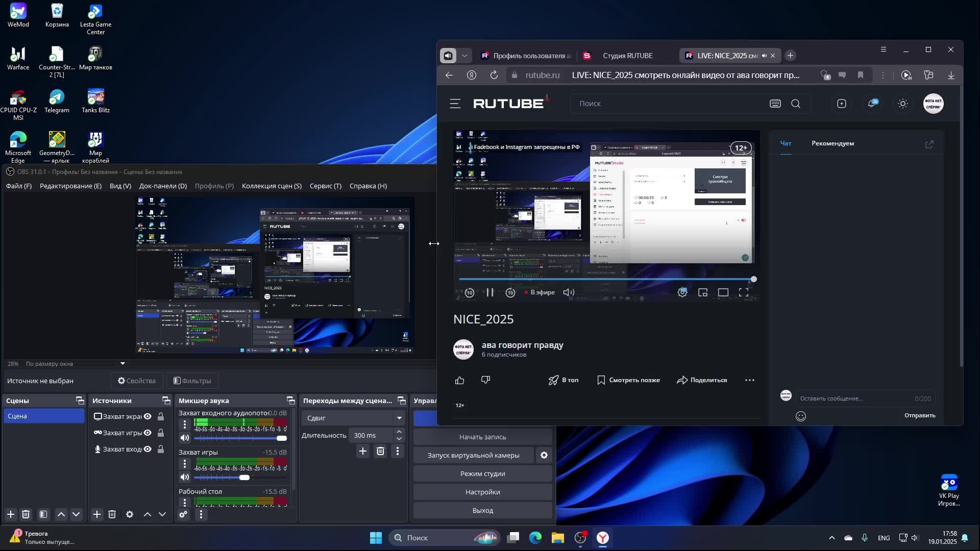Show hidden system tray icons chevron

point(831,538)
